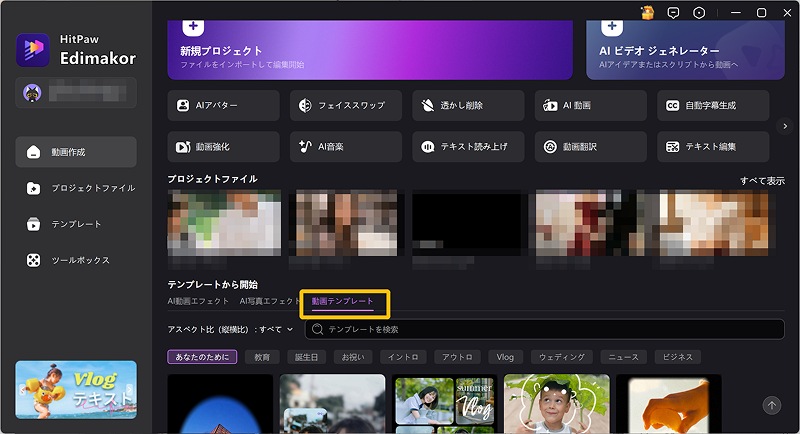Open the circular settings menu icon

[699, 13]
